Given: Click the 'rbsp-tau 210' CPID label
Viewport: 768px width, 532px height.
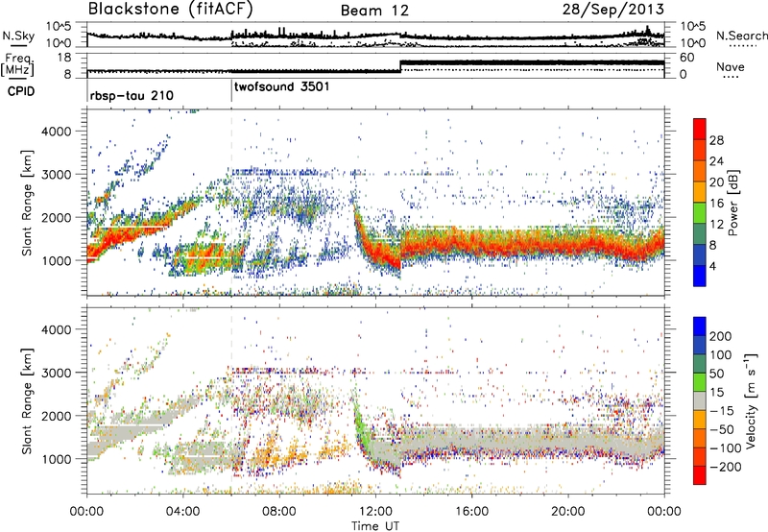Looking at the screenshot, I should pyautogui.click(x=132, y=95).
